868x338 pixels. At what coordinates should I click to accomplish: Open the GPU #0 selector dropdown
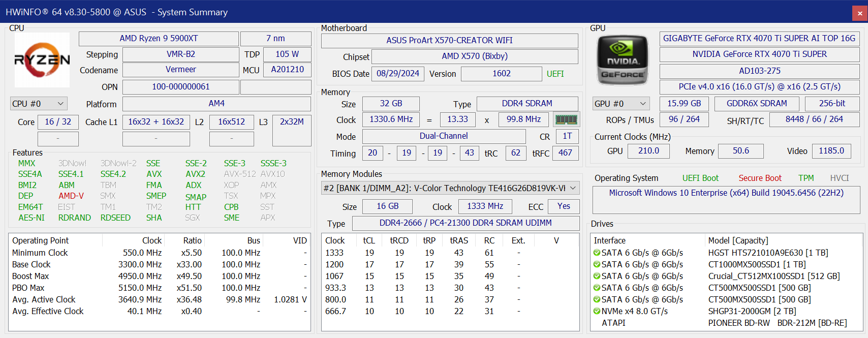pos(621,104)
